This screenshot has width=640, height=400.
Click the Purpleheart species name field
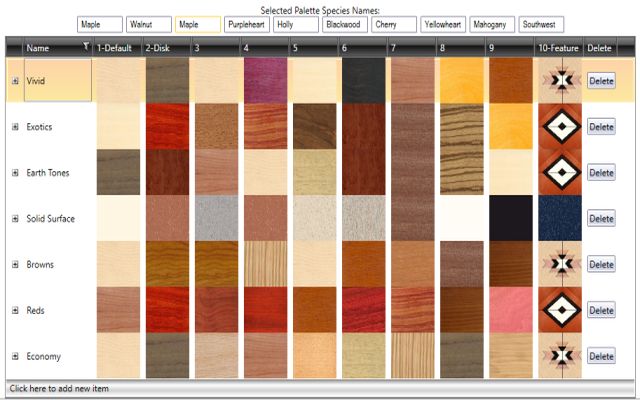tap(246, 24)
